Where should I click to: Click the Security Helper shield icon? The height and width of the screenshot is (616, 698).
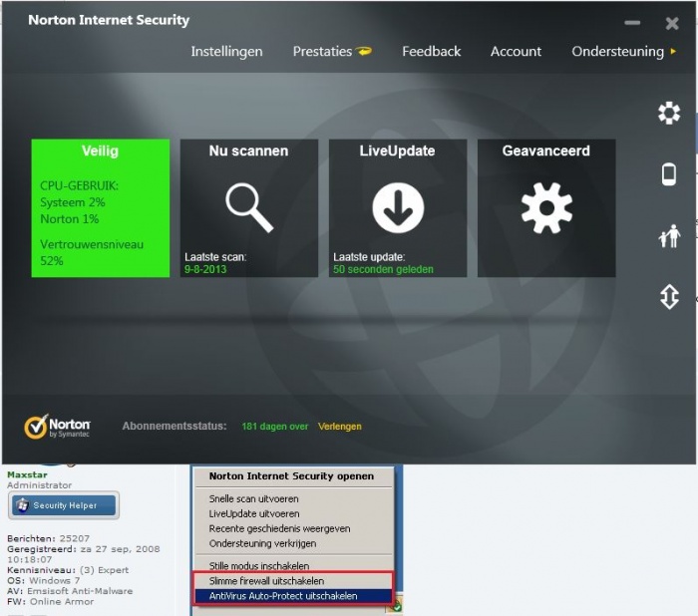point(22,505)
